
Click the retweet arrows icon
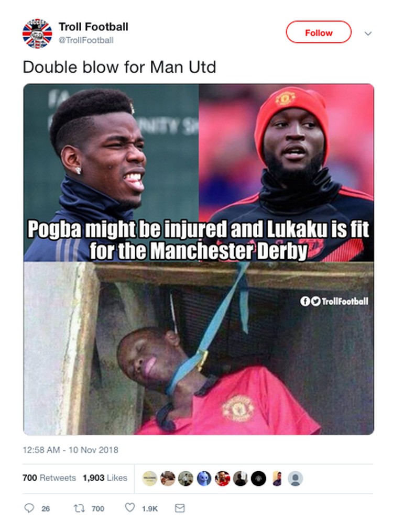tap(79, 508)
